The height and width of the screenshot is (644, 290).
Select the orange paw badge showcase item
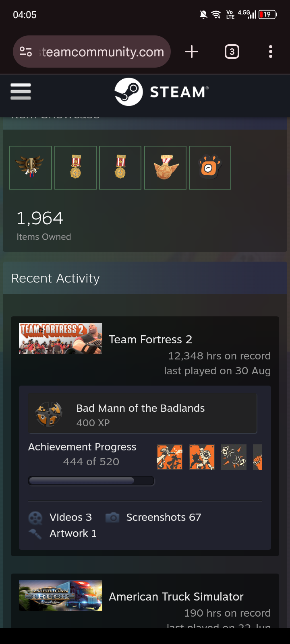pos(210,167)
